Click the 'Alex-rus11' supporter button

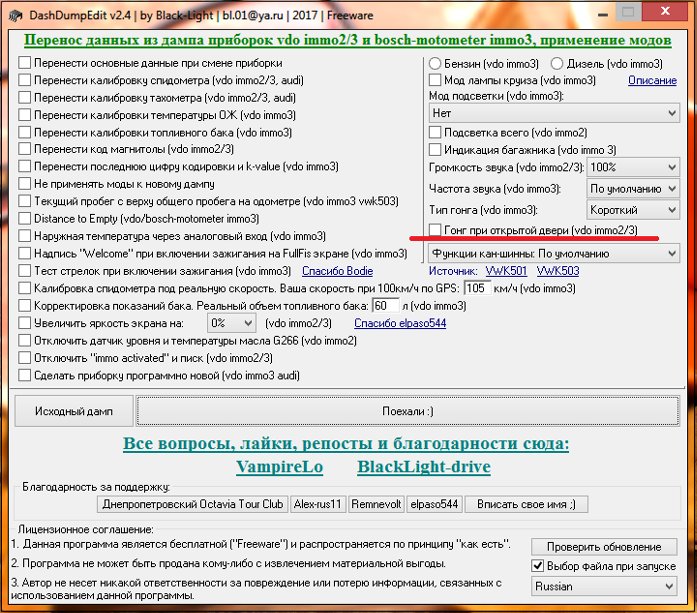pyautogui.click(x=318, y=504)
